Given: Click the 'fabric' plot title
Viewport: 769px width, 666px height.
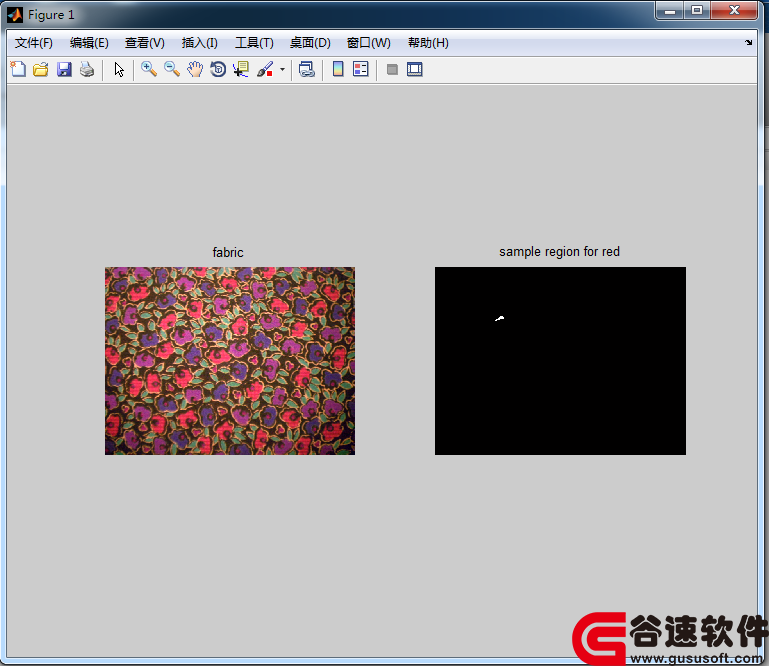Looking at the screenshot, I should (228, 253).
